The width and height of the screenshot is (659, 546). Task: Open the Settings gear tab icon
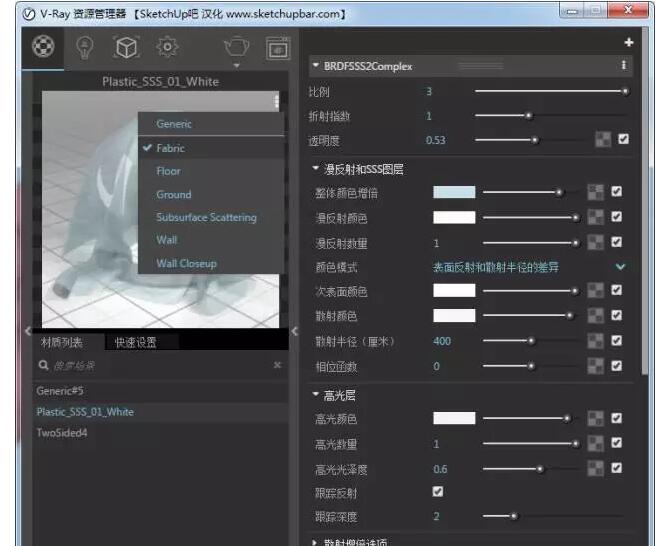[167, 47]
